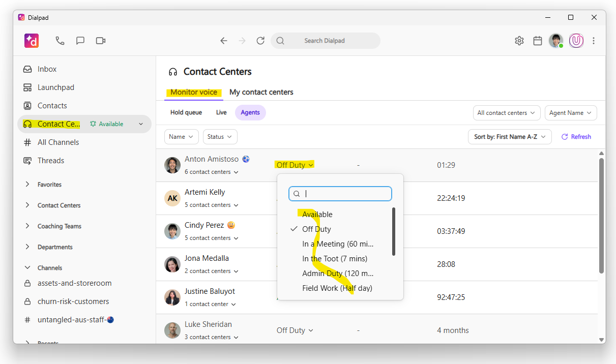This screenshot has width=616, height=364.
Task: Click the Search Dialpad field
Action: click(326, 41)
